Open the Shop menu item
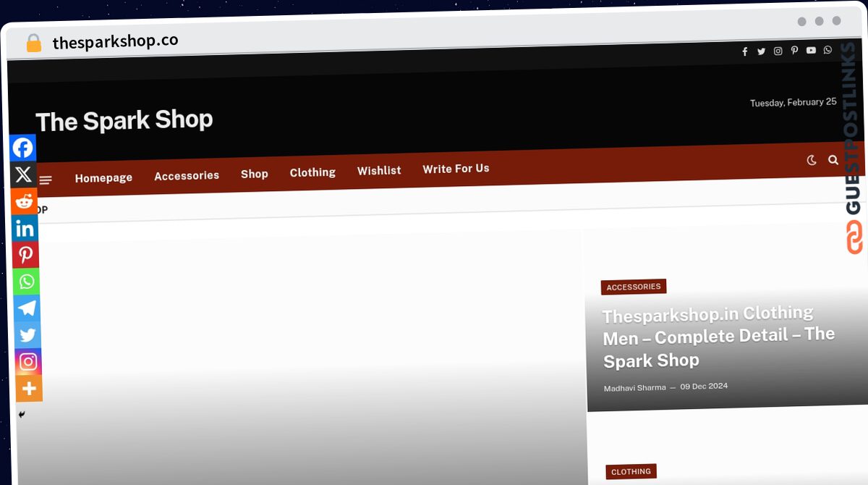The height and width of the screenshot is (485, 868). pyautogui.click(x=255, y=174)
